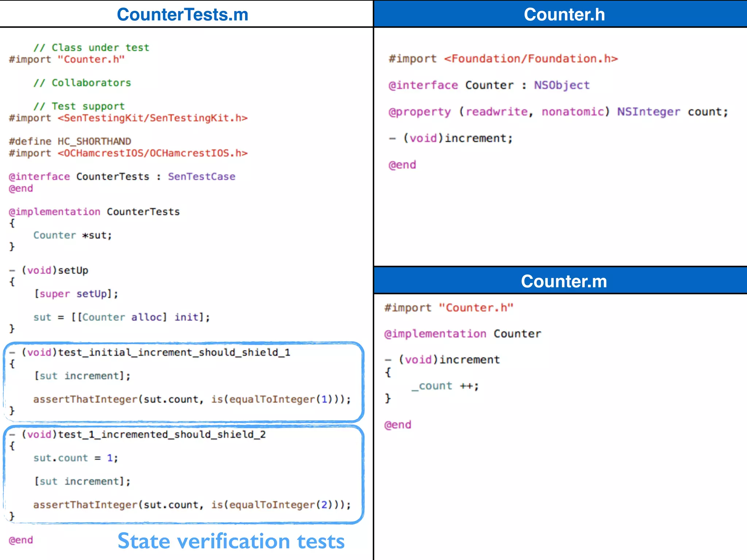Click the Counter.h panel title

tap(564, 15)
